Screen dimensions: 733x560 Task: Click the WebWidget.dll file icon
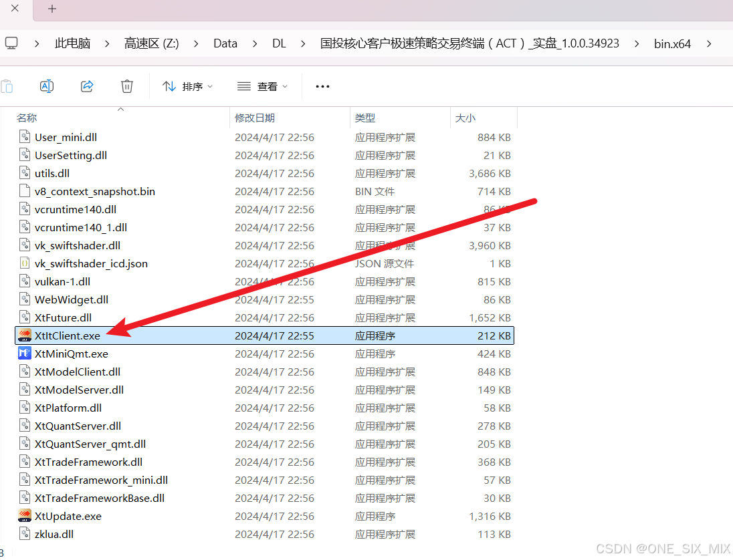(24, 299)
